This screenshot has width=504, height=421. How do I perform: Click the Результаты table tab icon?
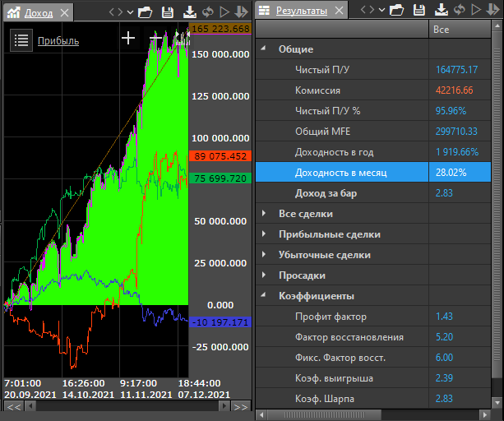pyautogui.click(x=264, y=11)
